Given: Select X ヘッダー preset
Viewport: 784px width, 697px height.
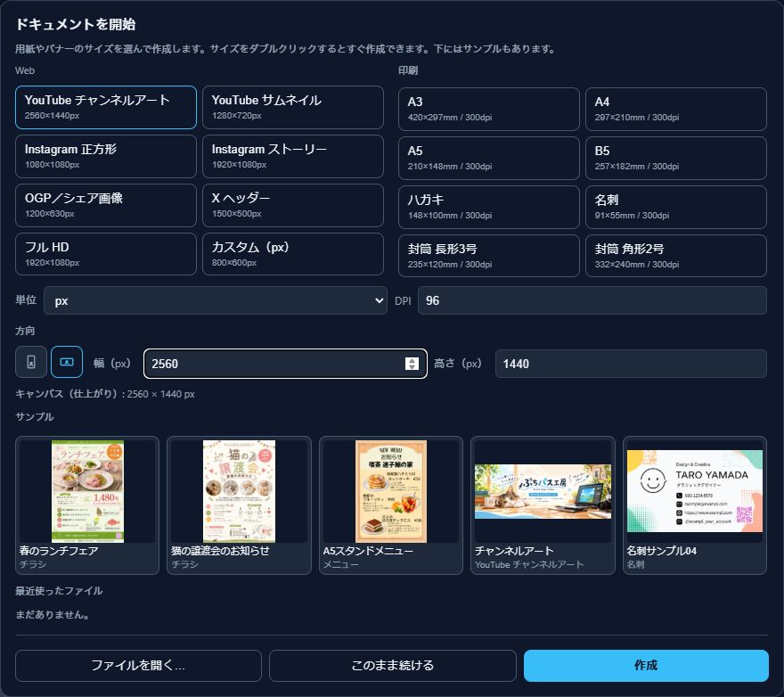Looking at the screenshot, I should point(293,206).
